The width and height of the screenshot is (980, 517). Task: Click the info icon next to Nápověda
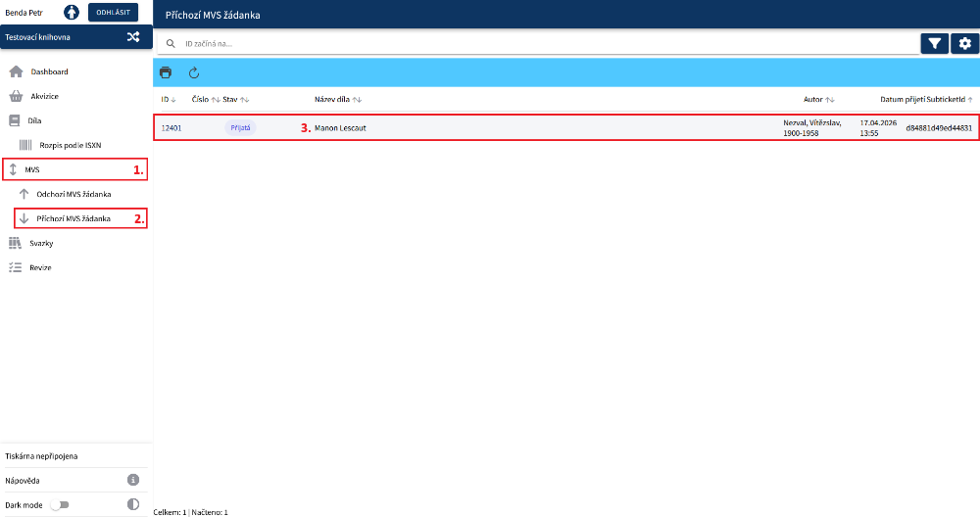point(133,480)
